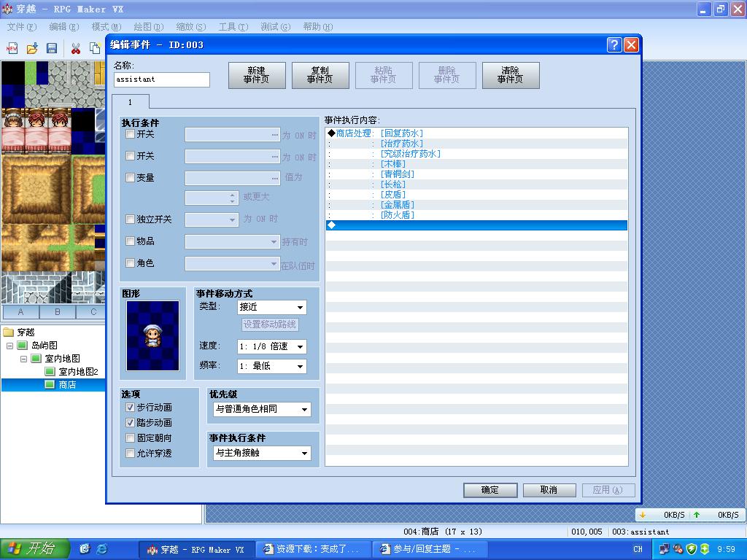The image size is (747, 560).
Task: Open the 编辑 menu
Action: point(64,27)
